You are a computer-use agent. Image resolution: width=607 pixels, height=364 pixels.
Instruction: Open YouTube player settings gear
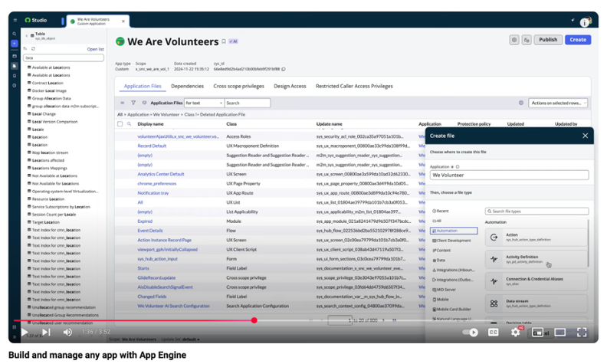tap(516, 333)
